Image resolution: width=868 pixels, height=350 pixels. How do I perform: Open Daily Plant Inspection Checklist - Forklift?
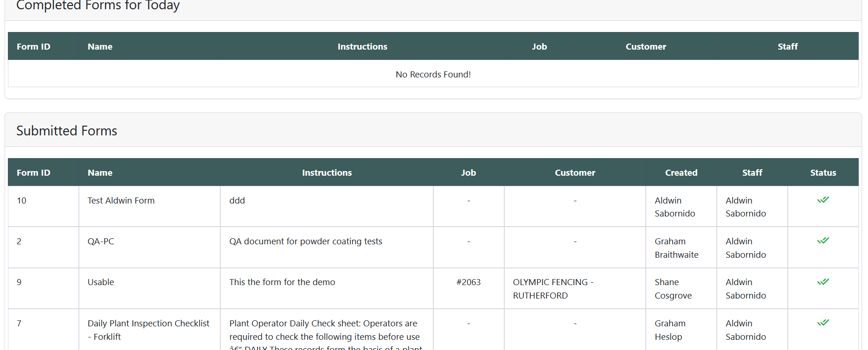click(x=148, y=330)
